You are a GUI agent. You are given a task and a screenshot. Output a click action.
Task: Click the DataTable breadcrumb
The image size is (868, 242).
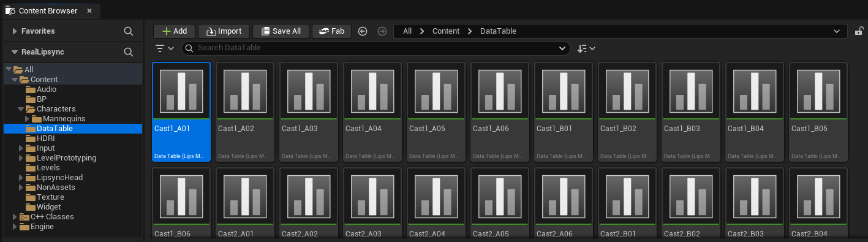498,31
